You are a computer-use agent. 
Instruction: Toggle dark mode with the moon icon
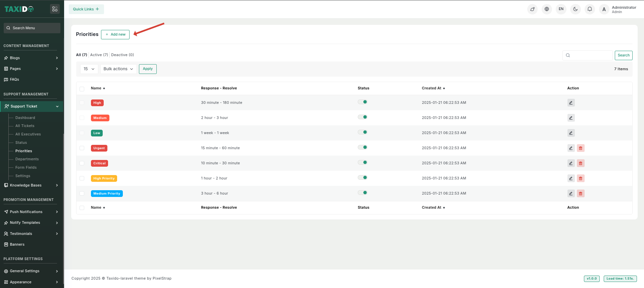click(x=576, y=9)
